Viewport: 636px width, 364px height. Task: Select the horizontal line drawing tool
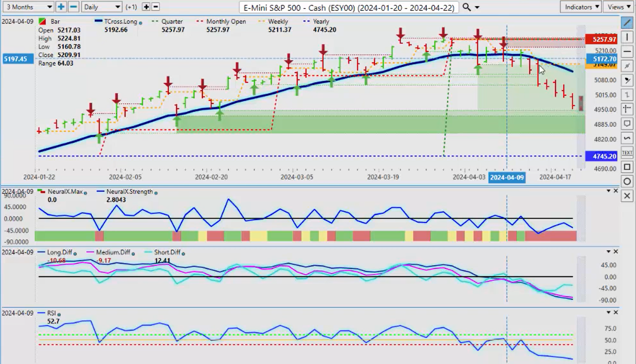(x=627, y=51)
